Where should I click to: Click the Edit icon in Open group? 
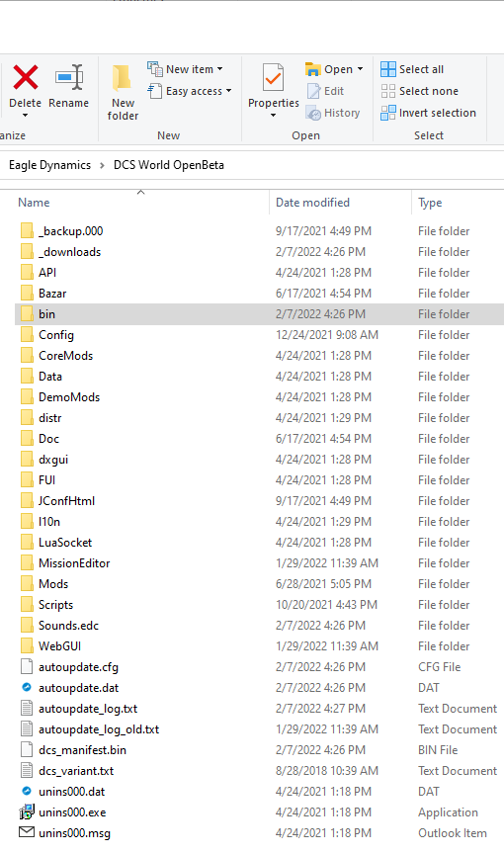tap(313, 91)
